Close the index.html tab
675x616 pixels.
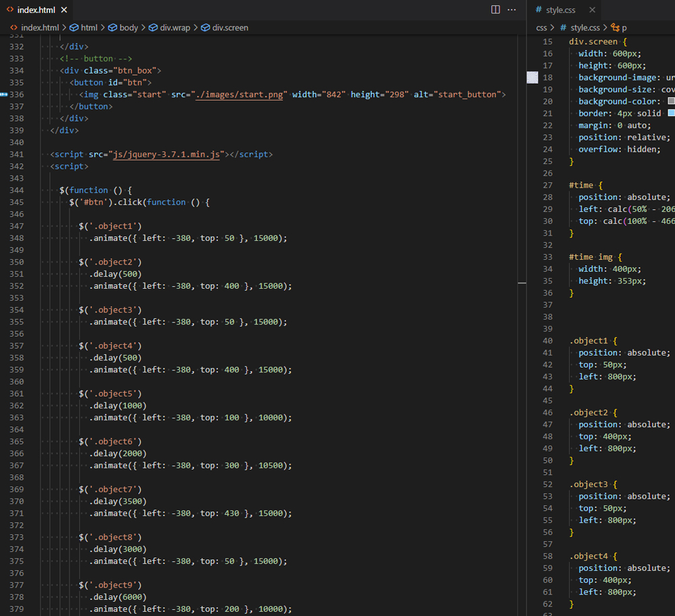tap(63, 9)
